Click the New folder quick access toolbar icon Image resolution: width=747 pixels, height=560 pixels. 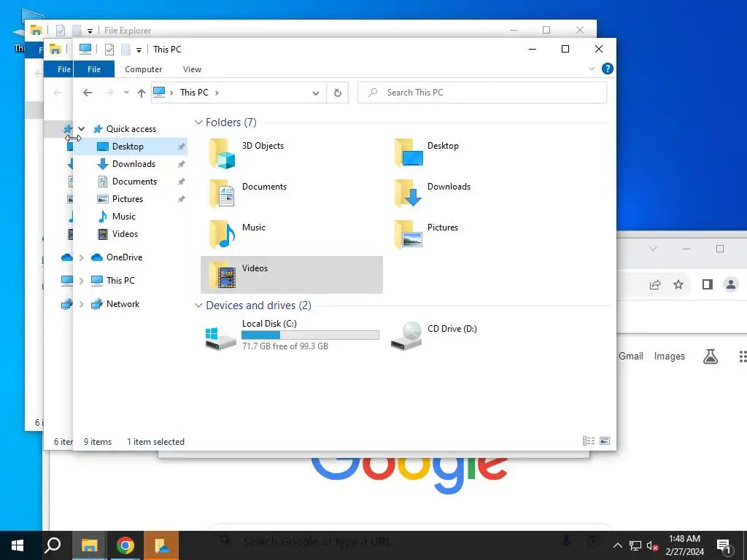pyautogui.click(x=125, y=49)
